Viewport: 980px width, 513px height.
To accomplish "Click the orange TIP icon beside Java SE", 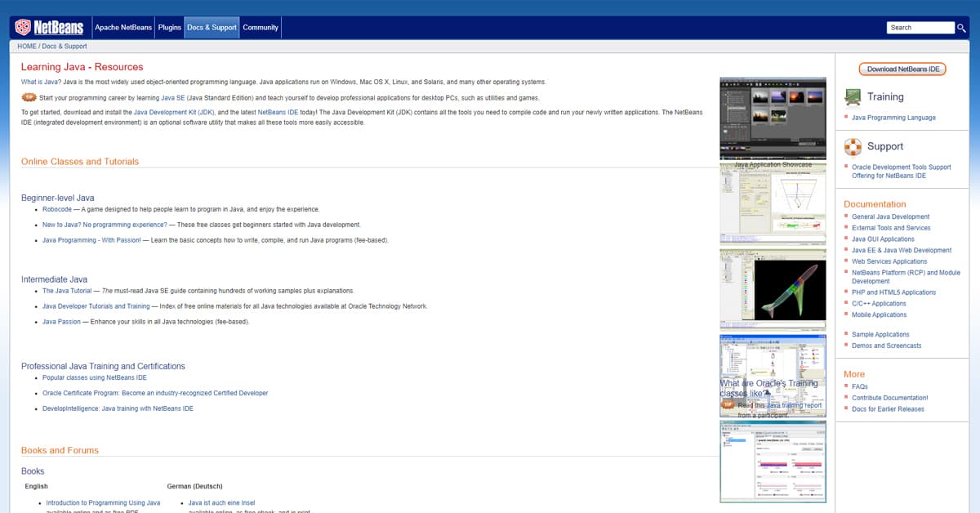I will [29, 97].
